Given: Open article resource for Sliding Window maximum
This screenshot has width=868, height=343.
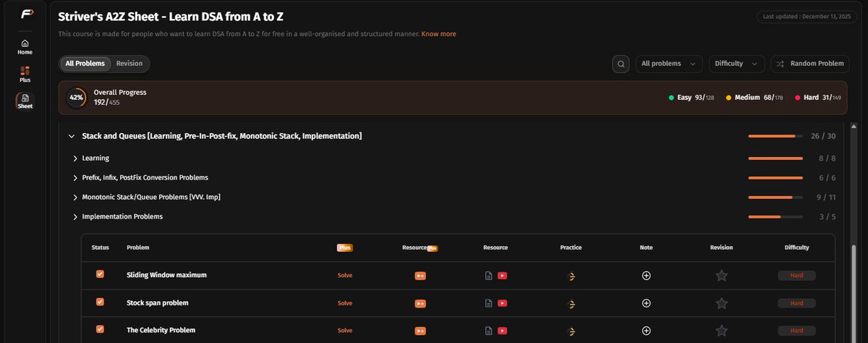Looking at the screenshot, I should (x=489, y=276).
